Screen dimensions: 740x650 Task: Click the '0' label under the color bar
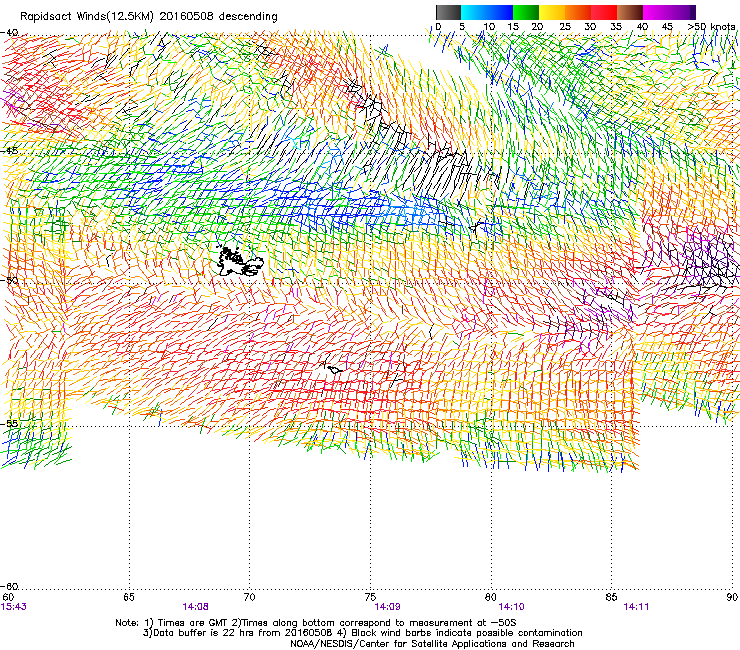[438, 27]
